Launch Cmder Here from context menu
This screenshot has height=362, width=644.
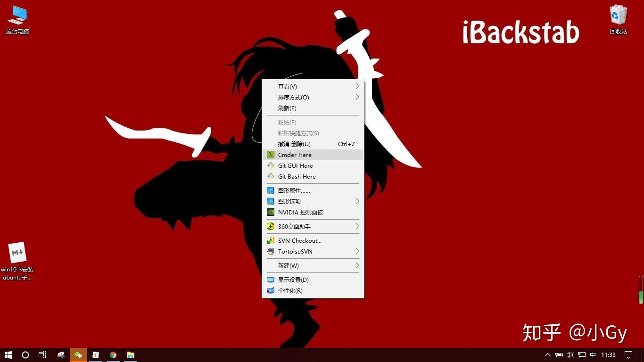point(313,155)
